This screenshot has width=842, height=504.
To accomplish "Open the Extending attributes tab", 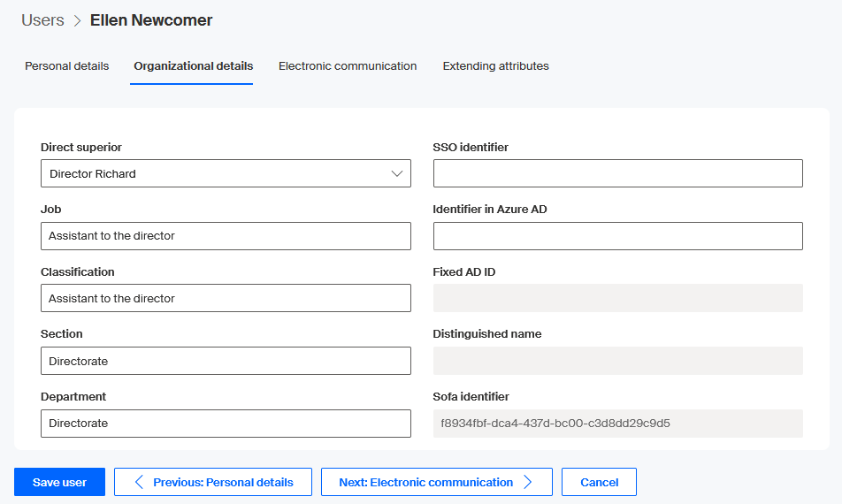I will (x=495, y=66).
